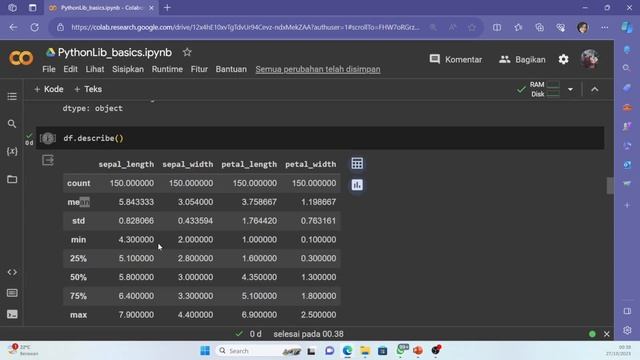Viewport: 640px width, 360px height.
Task: Open the Lihat menu
Action: (95, 69)
